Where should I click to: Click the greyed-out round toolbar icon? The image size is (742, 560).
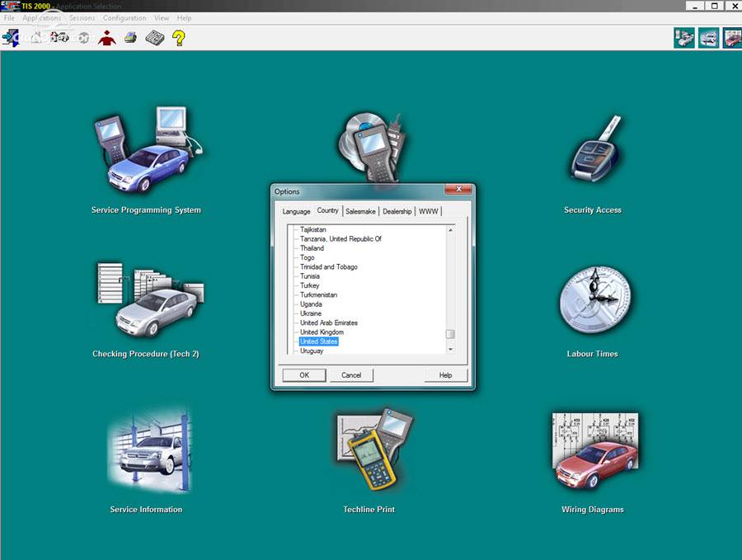[x=84, y=37]
